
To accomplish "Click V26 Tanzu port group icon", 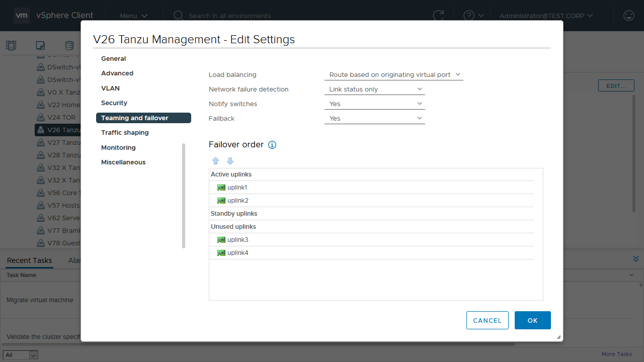I will tap(41, 130).
